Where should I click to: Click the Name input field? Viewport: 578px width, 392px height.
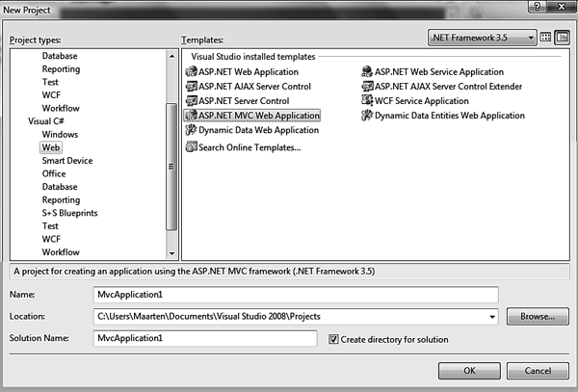pos(296,295)
